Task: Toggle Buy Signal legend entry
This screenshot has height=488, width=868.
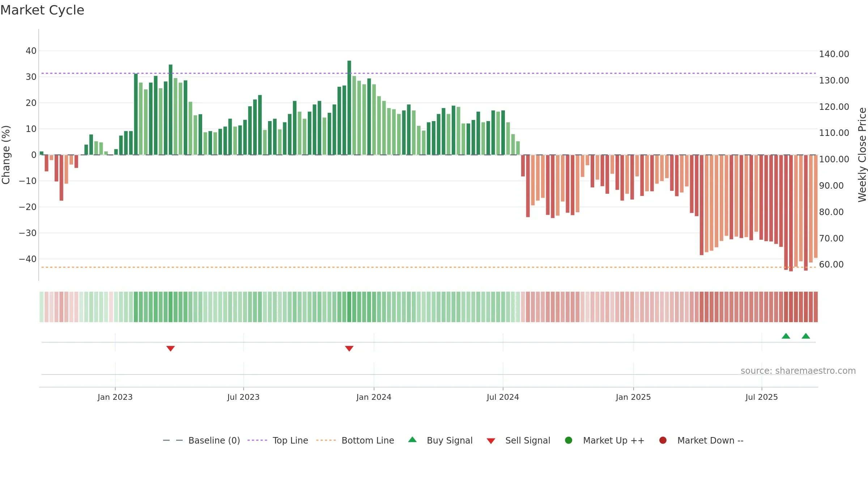Action: [x=440, y=440]
